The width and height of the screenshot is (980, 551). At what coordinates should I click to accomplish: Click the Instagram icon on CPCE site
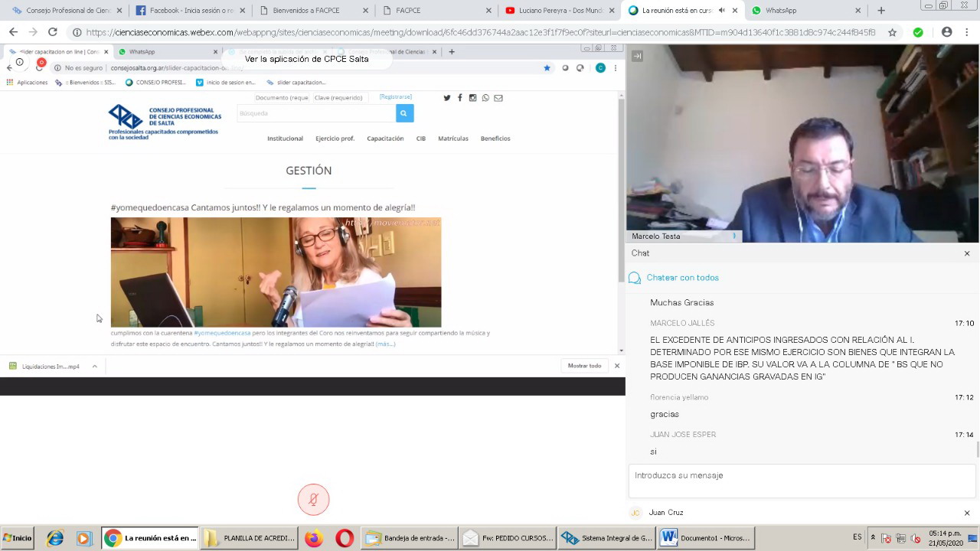pos(472,98)
